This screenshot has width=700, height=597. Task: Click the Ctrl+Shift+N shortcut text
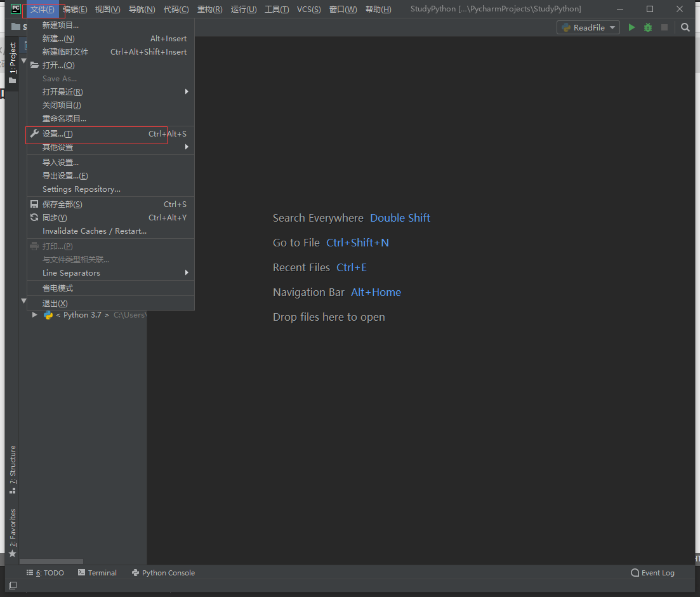[x=357, y=243]
